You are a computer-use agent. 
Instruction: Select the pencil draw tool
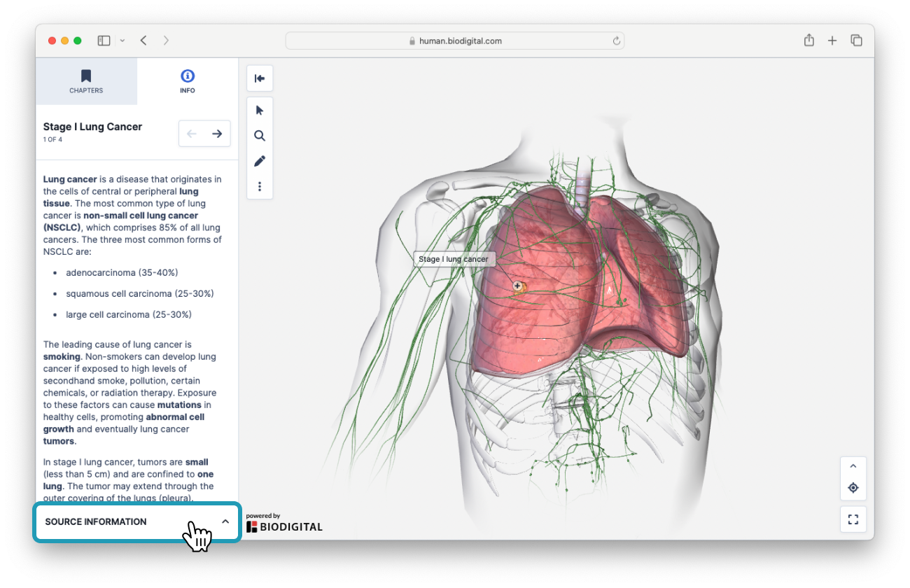[x=260, y=161]
